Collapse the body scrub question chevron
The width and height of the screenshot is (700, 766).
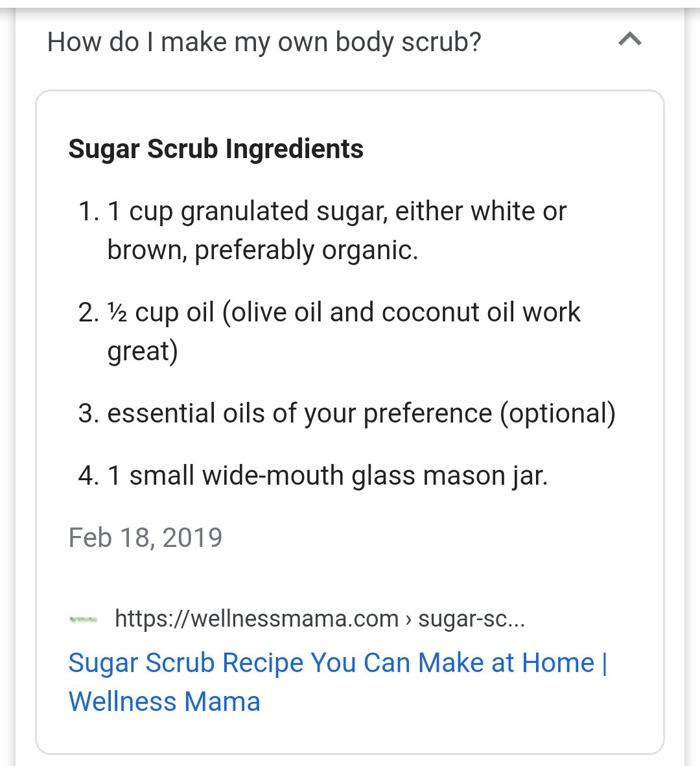click(629, 40)
